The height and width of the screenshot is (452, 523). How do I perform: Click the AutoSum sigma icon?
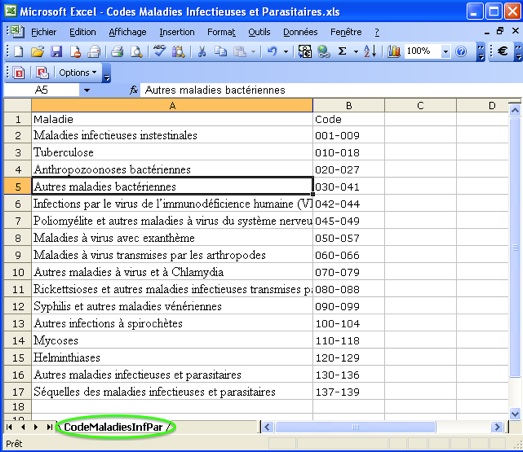pyautogui.click(x=342, y=51)
